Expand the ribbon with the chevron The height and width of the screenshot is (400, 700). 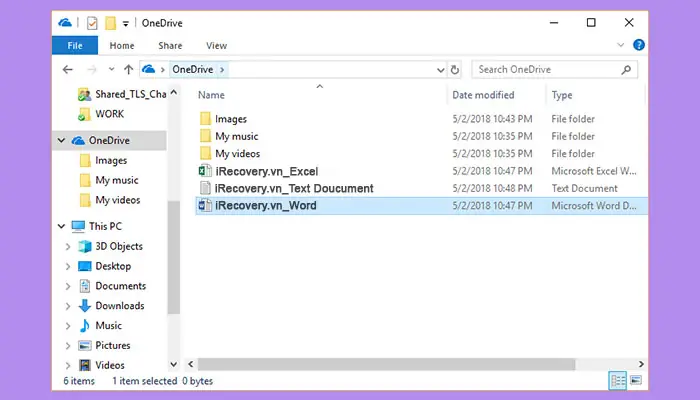coord(621,45)
